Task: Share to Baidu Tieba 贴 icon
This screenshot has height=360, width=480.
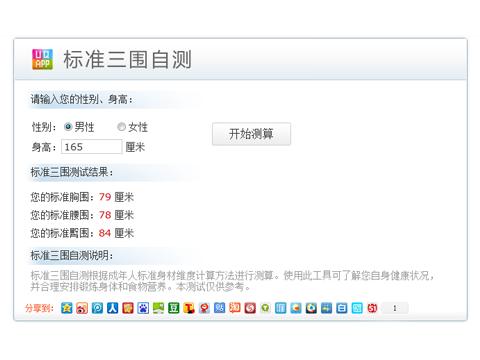Action: click(x=219, y=308)
